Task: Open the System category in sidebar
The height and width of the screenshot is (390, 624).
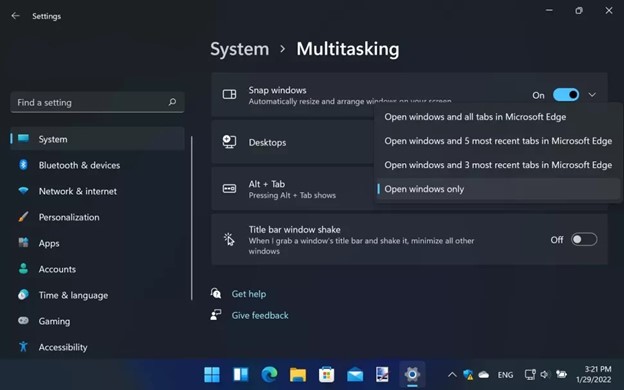Action: tap(97, 139)
